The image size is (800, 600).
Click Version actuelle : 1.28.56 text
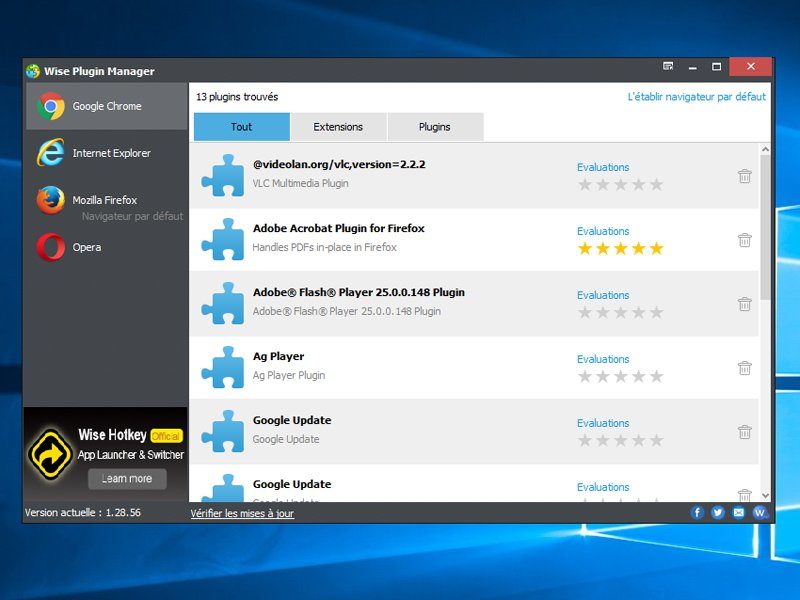coord(83,513)
